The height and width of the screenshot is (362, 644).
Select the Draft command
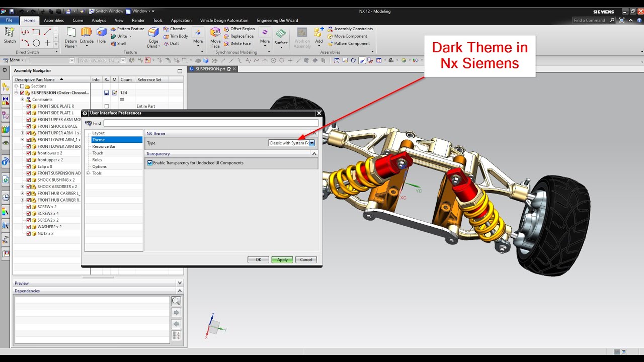coord(171,44)
